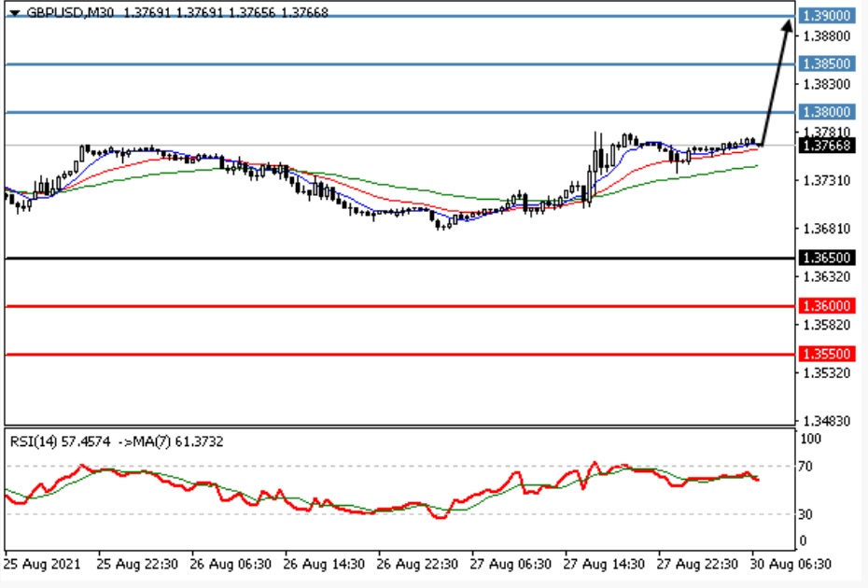The height and width of the screenshot is (588, 868).
Task: Click the 1.35820 price axis value
Action: 827,325
